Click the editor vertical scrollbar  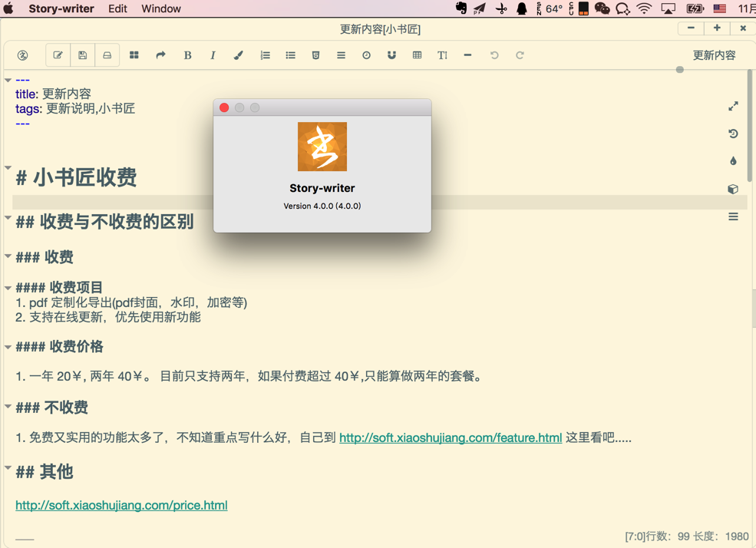[750, 127]
